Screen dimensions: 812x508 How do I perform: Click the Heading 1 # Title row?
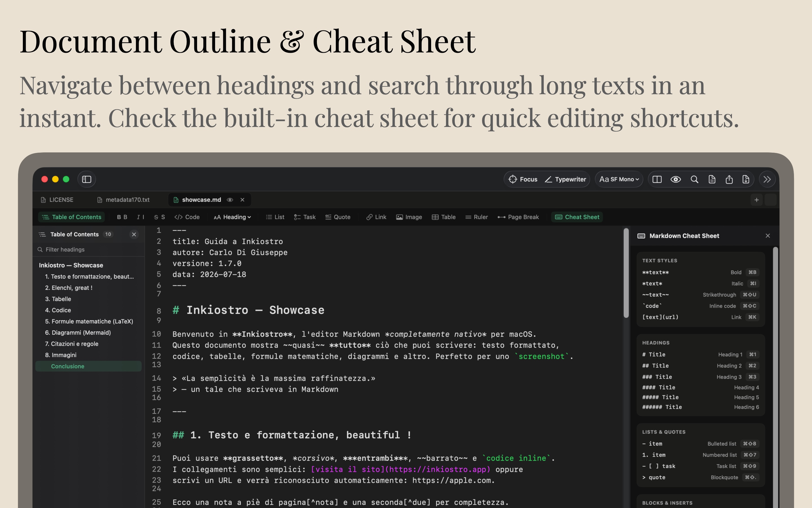coord(700,354)
